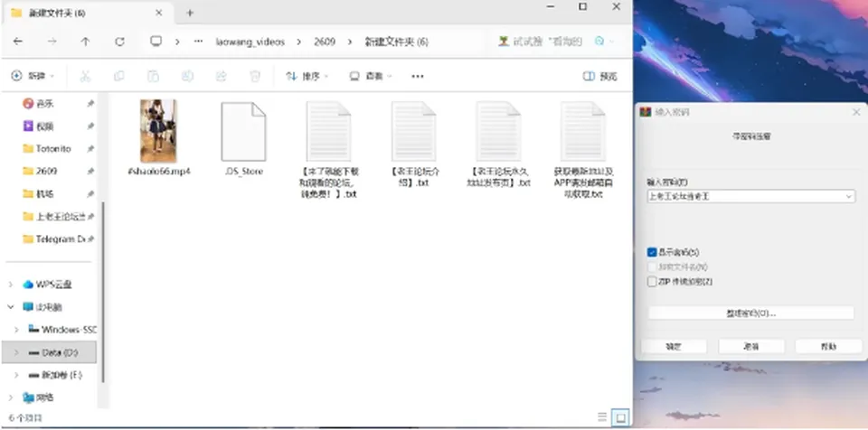
Task: Open Videos (视频) in quick access
Action: click(45, 126)
